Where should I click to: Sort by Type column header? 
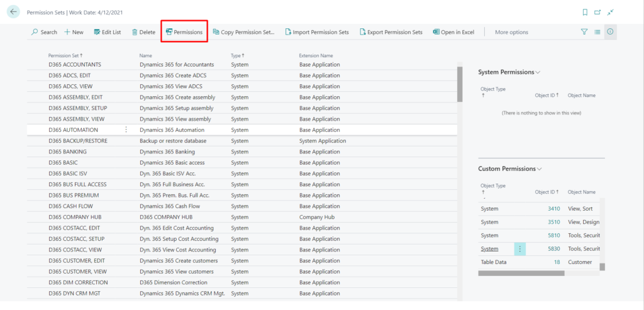[x=237, y=55]
